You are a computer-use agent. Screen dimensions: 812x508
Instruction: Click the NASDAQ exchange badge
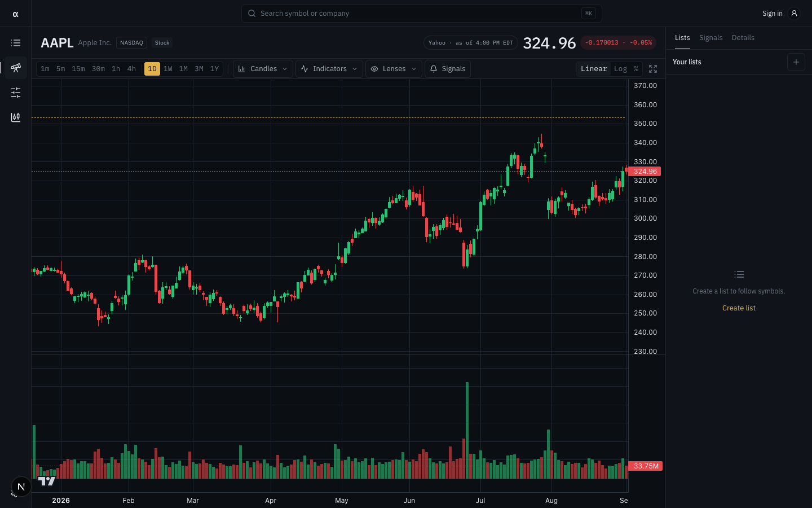[131, 43]
